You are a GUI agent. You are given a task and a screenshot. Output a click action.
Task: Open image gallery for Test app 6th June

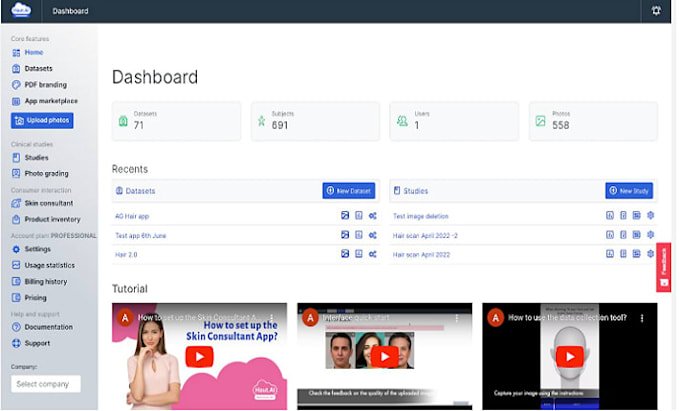(x=345, y=235)
